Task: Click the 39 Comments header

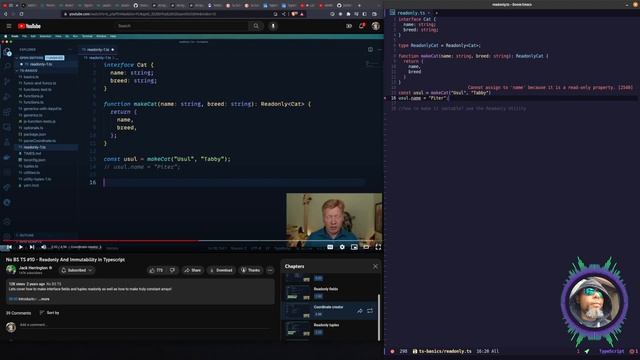Action: 18,313
